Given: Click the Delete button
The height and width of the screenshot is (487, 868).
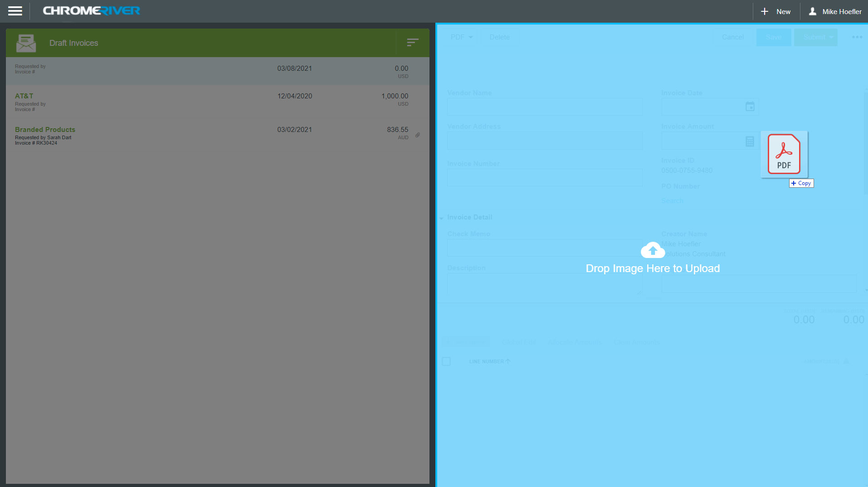Looking at the screenshot, I should tap(499, 37).
